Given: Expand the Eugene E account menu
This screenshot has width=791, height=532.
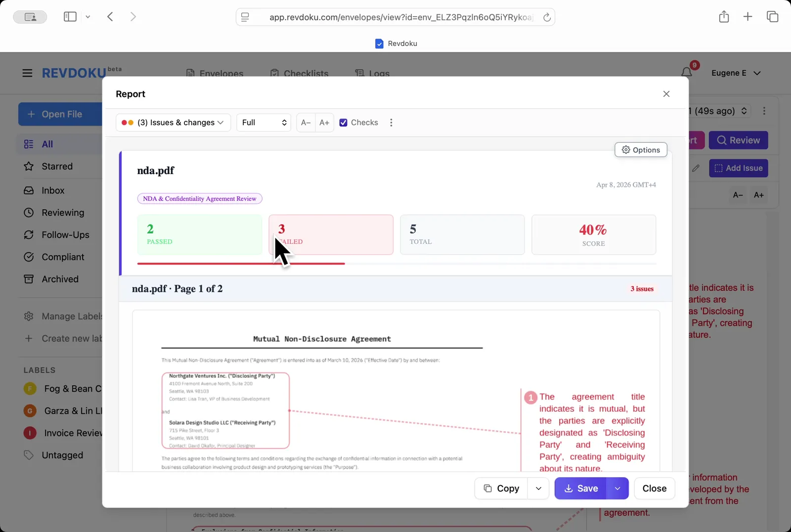Looking at the screenshot, I should 736,73.
